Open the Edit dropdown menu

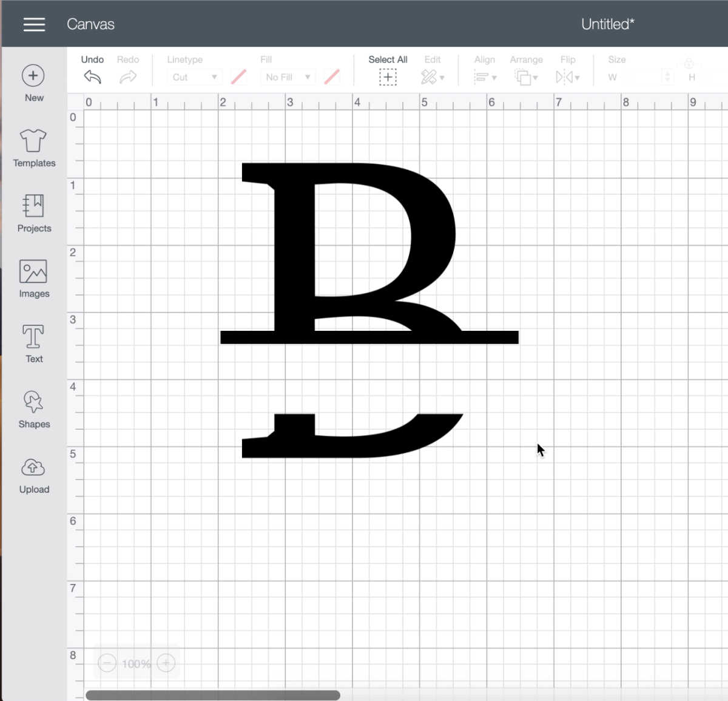[433, 77]
